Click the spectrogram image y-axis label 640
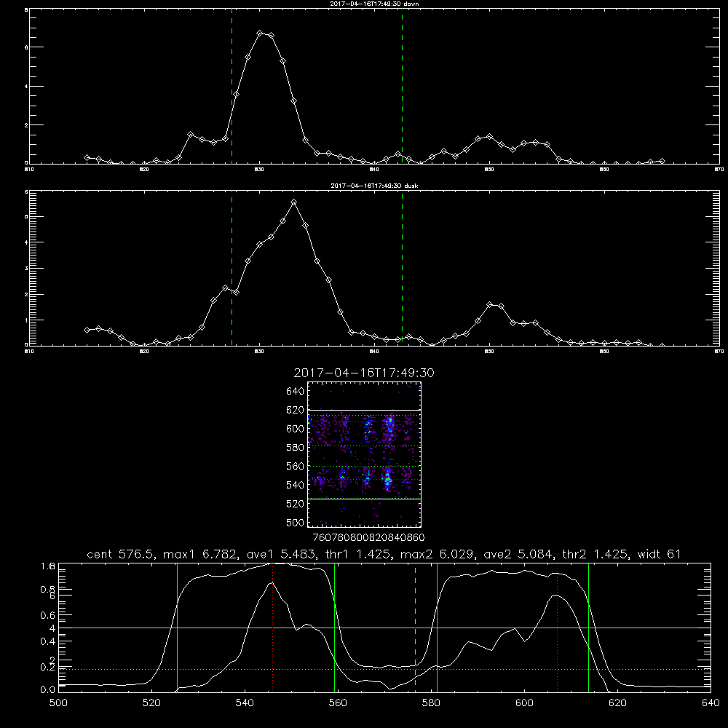728x728 pixels. (x=296, y=392)
